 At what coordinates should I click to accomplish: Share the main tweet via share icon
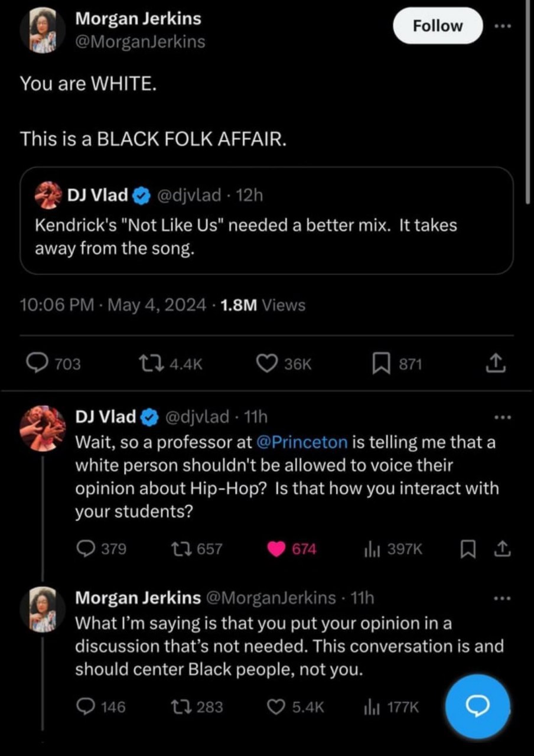496,364
